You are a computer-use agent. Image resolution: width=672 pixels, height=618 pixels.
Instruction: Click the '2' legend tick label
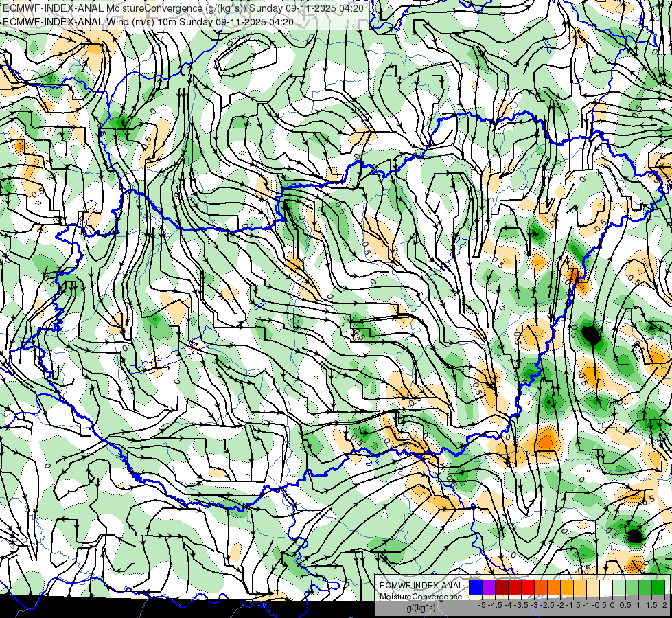664,605
